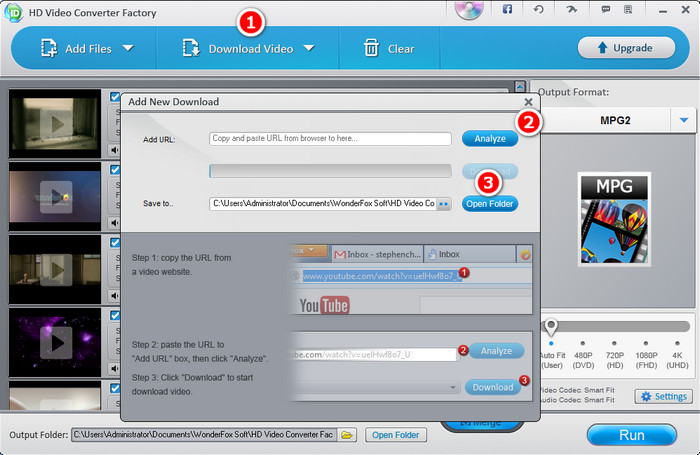
Task: Click the scroll-up arrow above the video list
Action: click(520, 86)
